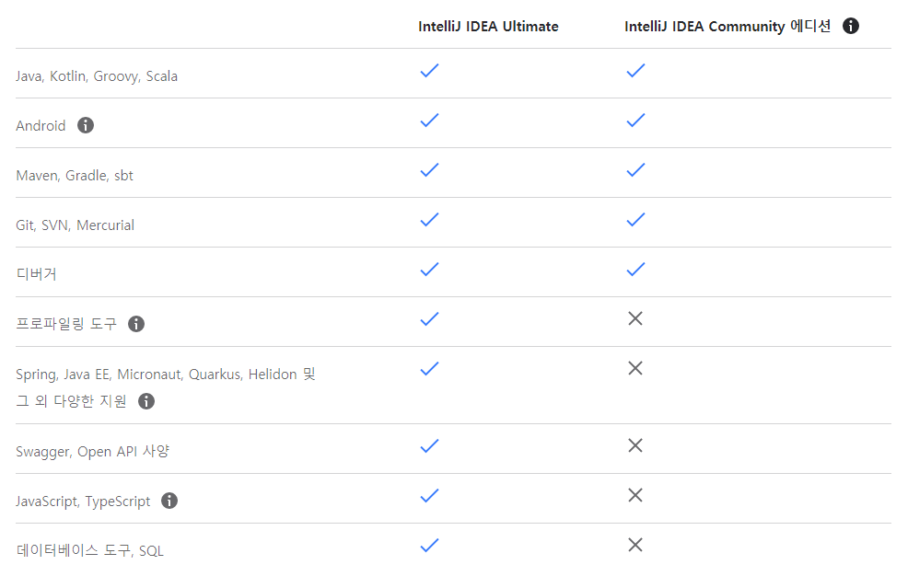Click the Community checkmark for 디버거

pos(635,269)
